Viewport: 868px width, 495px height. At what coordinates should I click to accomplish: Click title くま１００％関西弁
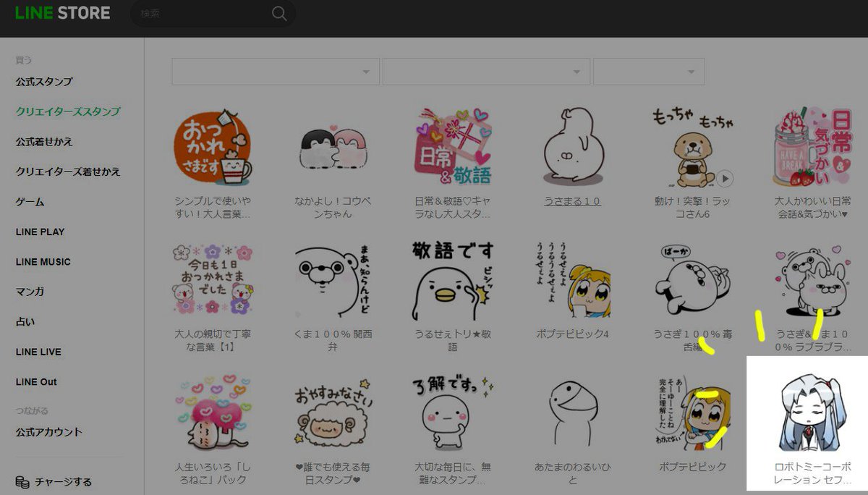coord(333,341)
